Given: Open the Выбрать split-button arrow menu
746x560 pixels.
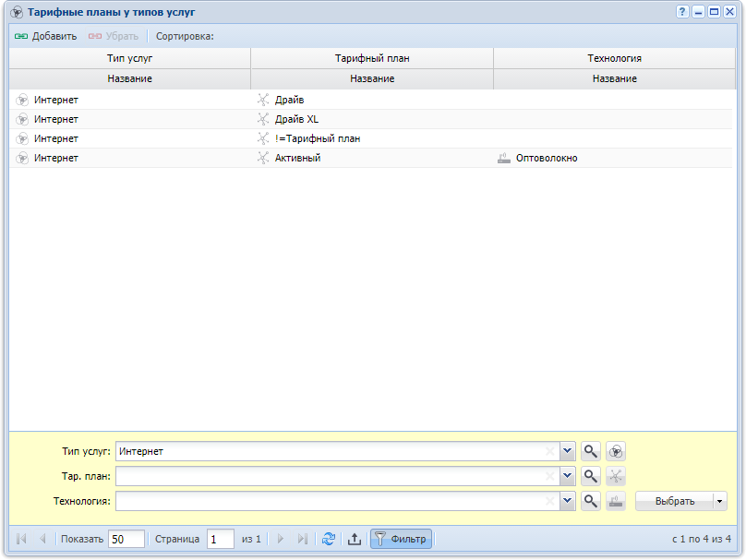Looking at the screenshot, I should [720, 501].
